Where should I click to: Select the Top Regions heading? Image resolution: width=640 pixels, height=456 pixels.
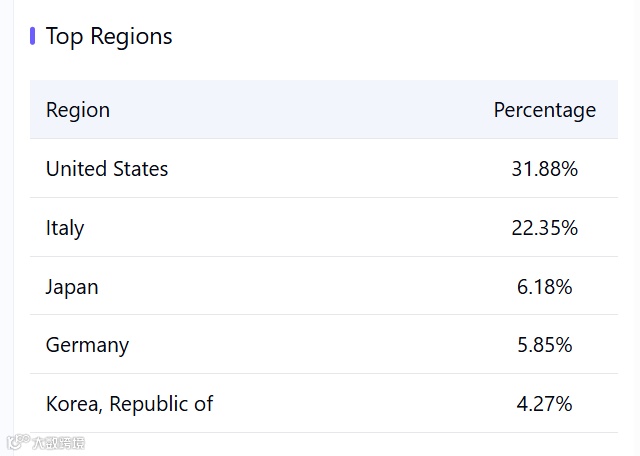(109, 36)
